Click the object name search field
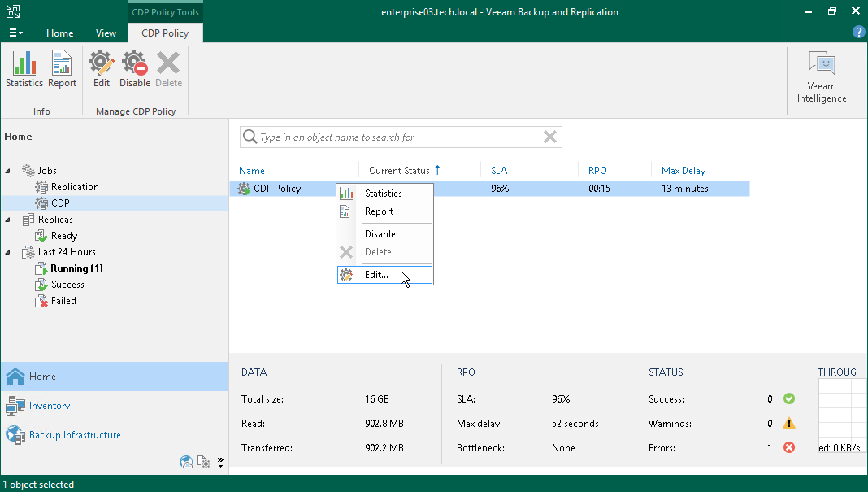The height and width of the screenshot is (492, 868). 398,137
